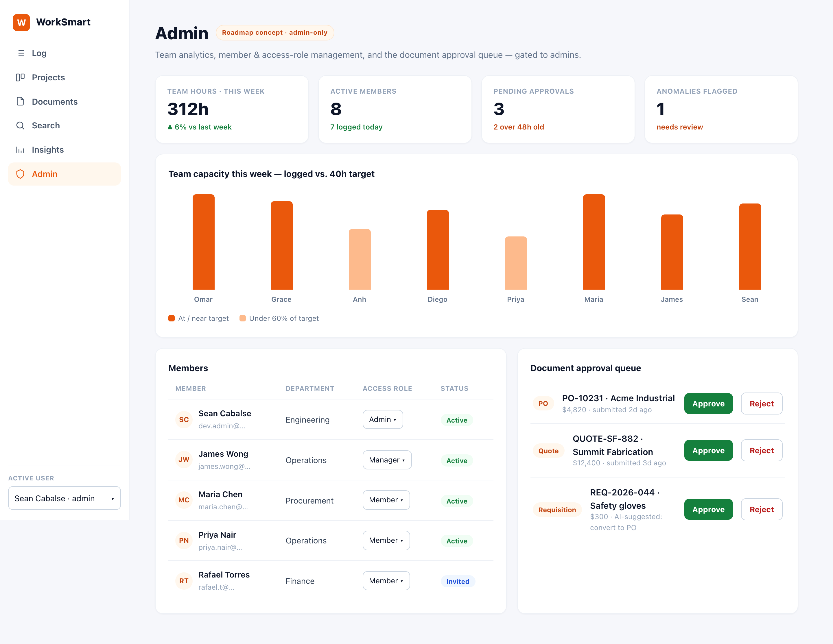Open Priya Nair's Member role dropdown
The image size is (833, 644).
pos(386,540)
